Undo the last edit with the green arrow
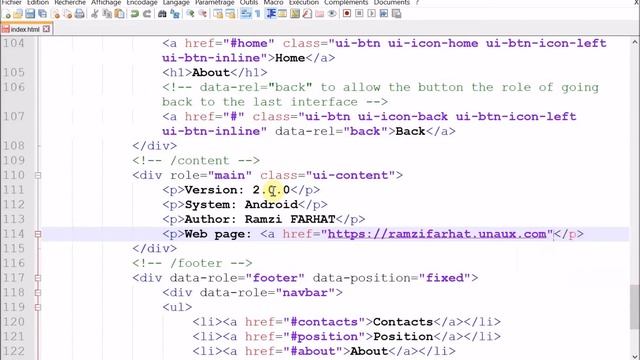 click(134, 14)
